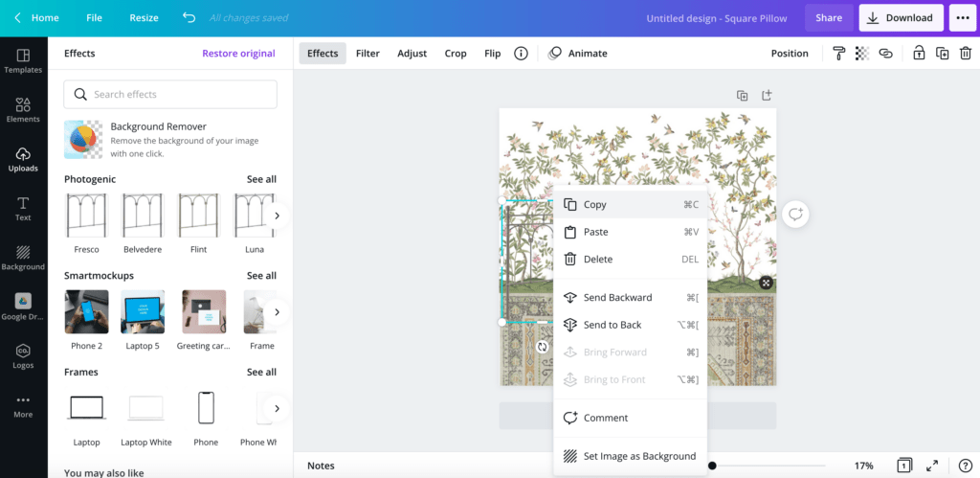Screen dimensions: 980x478
Task: Apply the Flint filter thumbnail
Action: tap(199, 216)
